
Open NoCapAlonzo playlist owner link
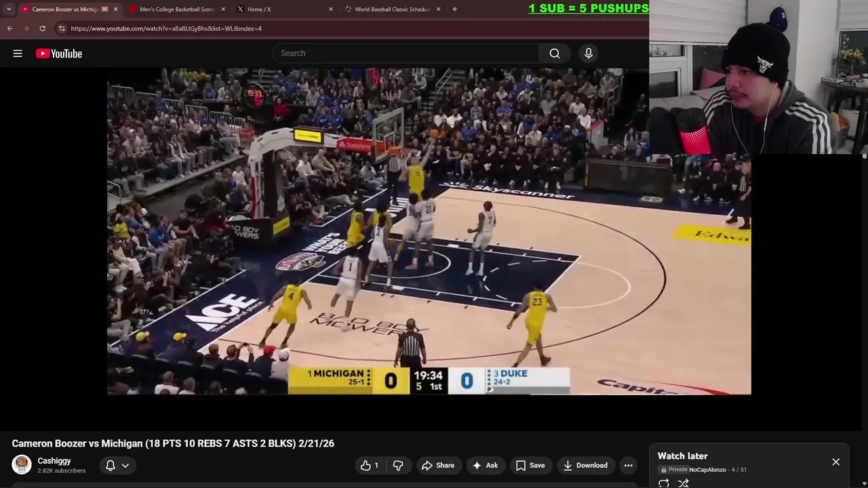click(707, 470)
